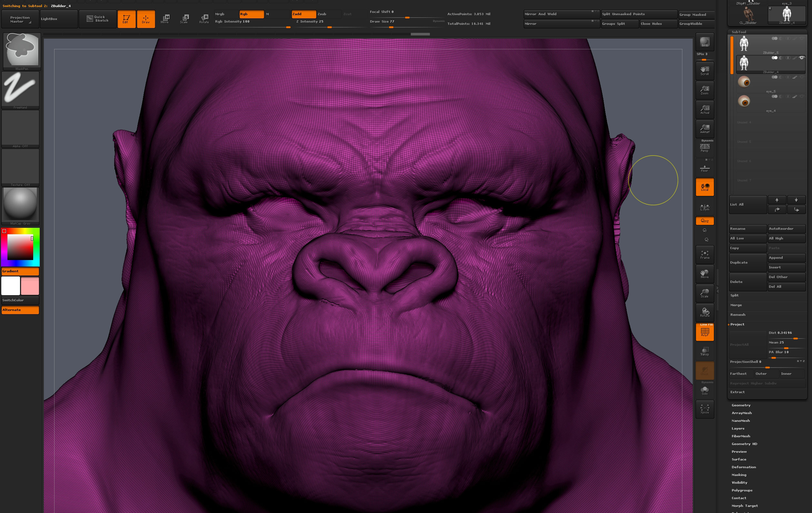The image size is (812, 513).
Task: Toggle the Gradient button
Action: point(20,271)
